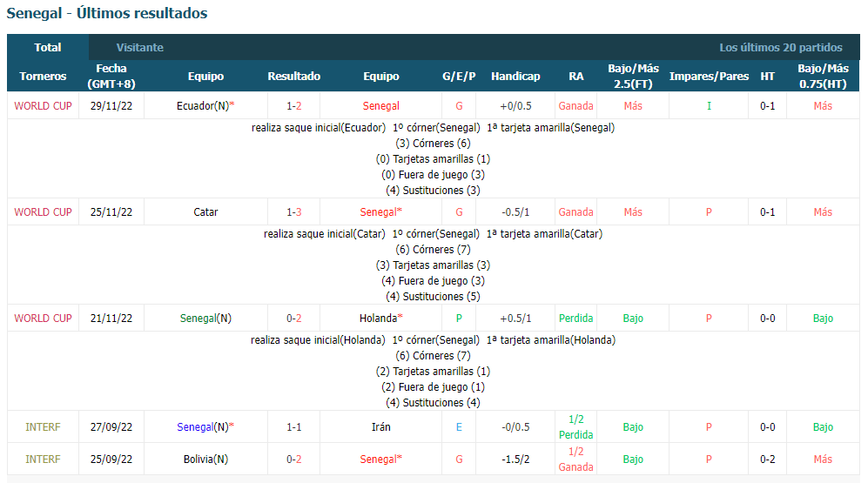This screenshot has width=868, height=483.
Task: Click the Bolivia(N) team name
Action: tap(205, 460)
